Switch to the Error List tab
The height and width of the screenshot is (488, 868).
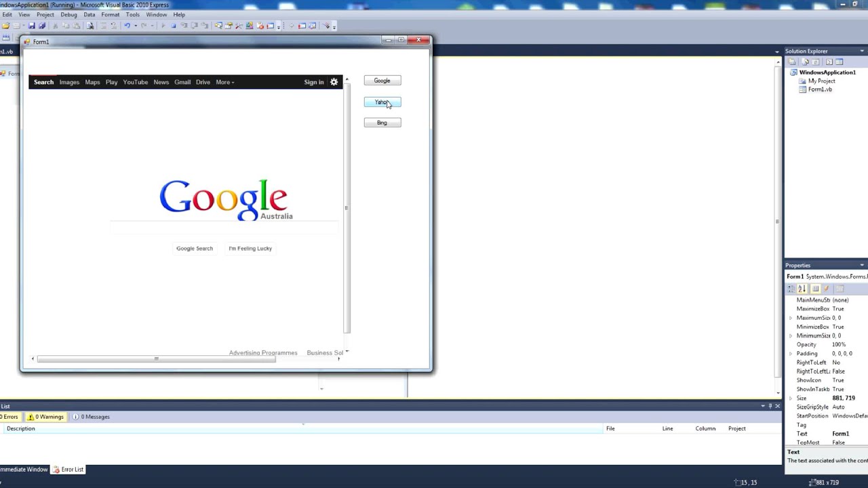[68, 469]
